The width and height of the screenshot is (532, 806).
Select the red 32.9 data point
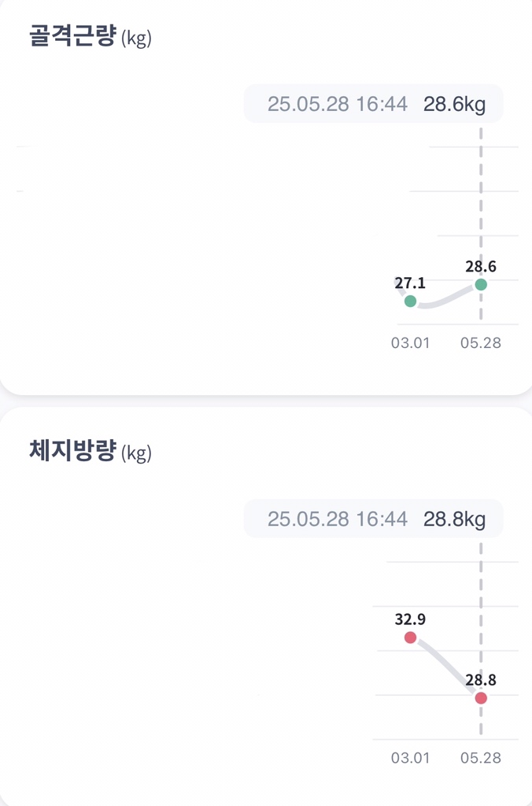pos(410,637)
